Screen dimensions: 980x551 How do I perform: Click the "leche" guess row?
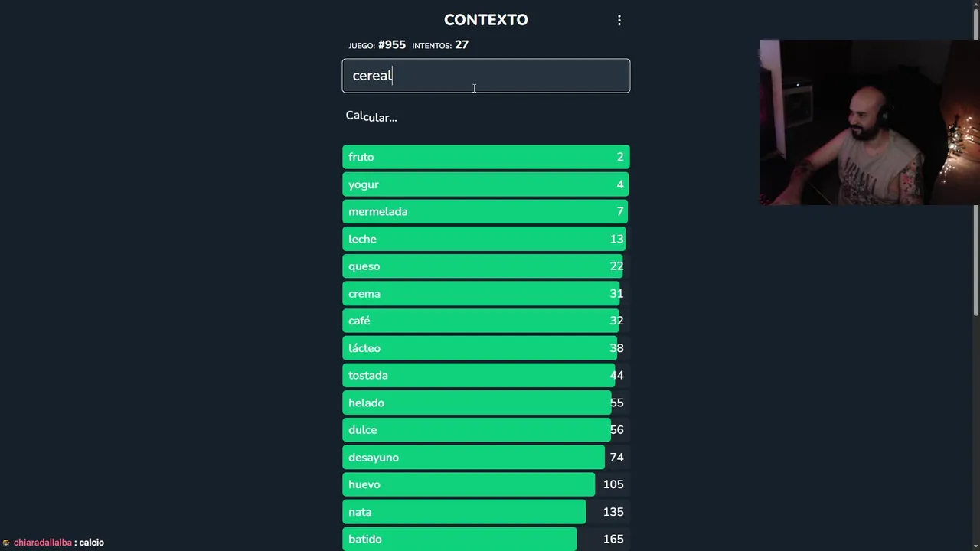click(x=485, y=239)
